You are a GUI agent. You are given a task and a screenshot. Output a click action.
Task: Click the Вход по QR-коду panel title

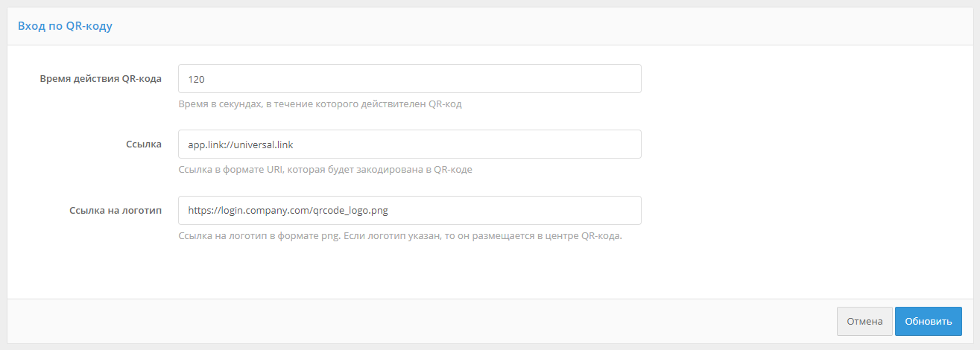(65, 26)
